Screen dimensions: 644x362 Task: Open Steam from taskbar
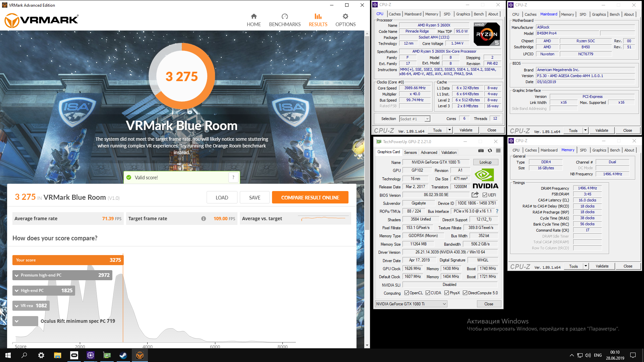click(x=123, y=355)
